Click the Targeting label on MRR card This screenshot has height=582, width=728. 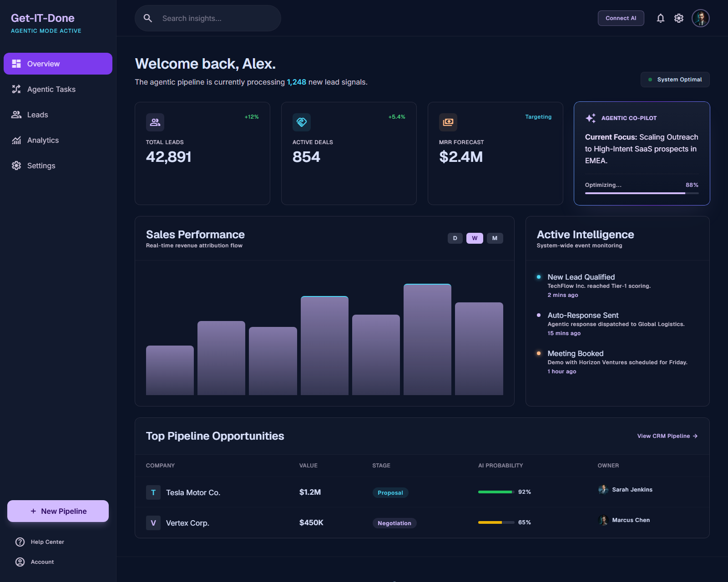[x=538, y=117]
